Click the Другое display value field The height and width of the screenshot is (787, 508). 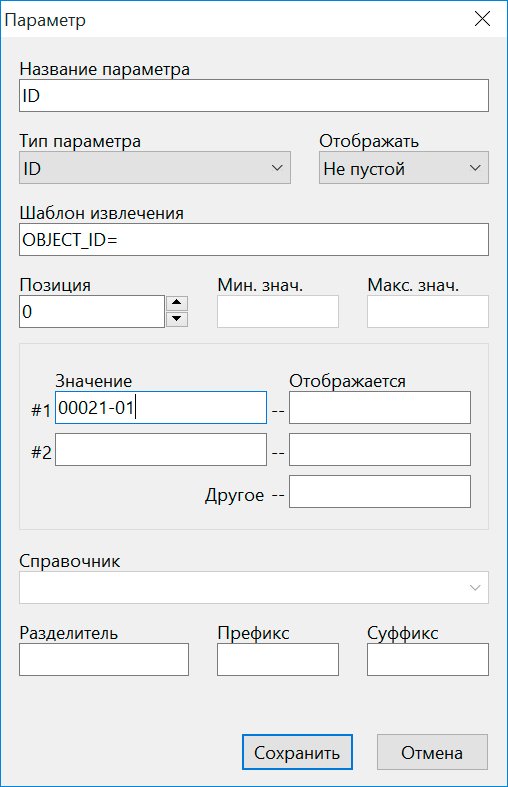click(x=380, y=492)
